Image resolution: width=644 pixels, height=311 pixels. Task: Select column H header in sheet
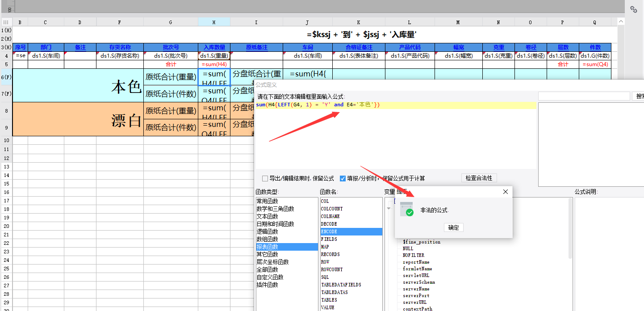tap(214, 22)
